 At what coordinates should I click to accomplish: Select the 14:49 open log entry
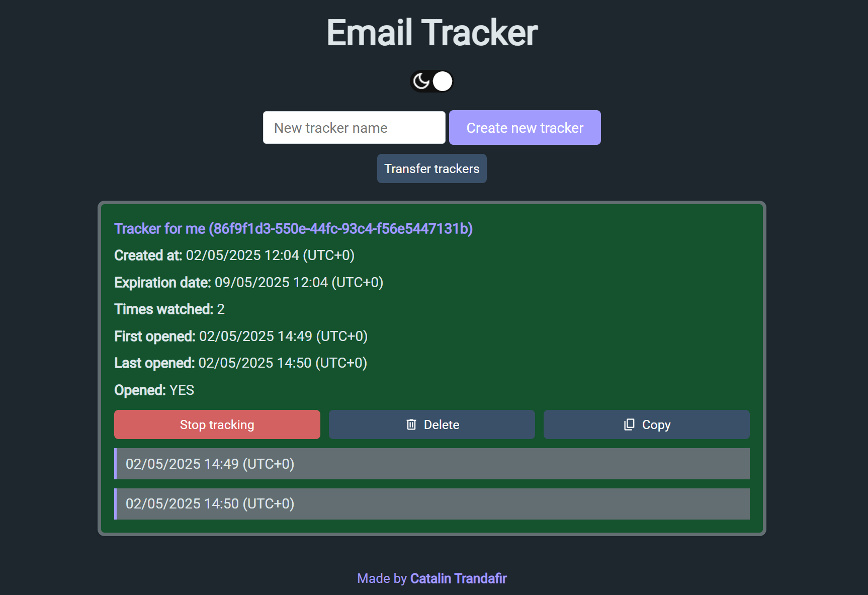[x=431, y=464]
